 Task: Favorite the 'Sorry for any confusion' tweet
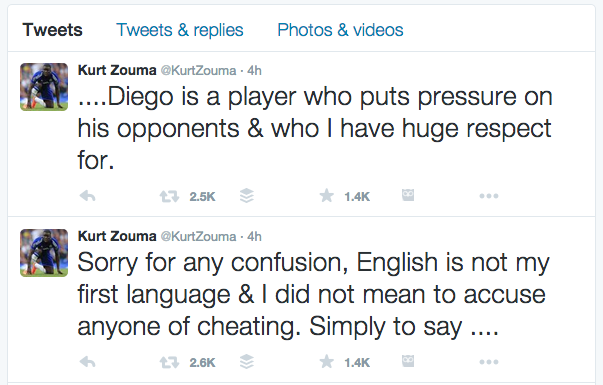[x=326, y=362]
